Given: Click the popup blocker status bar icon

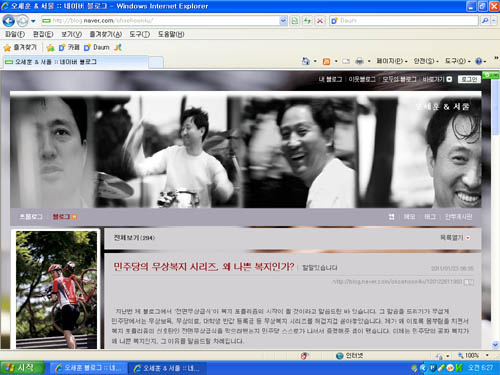Looking at the screenshot, I should click(x=304, y=356).
